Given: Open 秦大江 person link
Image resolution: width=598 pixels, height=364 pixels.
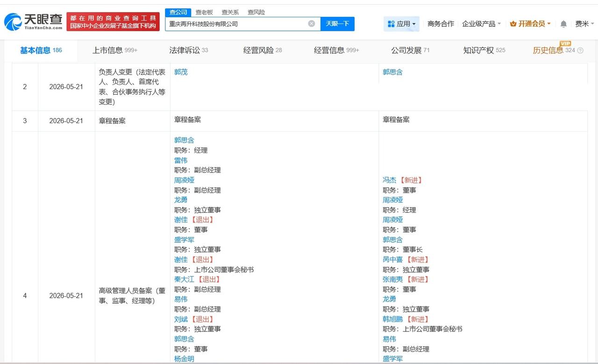Looking at the screenshot, I should pos(184,280).
